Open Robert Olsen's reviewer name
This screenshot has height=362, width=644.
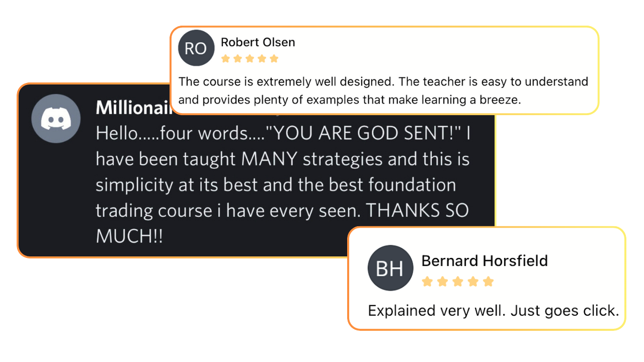coord(258,42)
